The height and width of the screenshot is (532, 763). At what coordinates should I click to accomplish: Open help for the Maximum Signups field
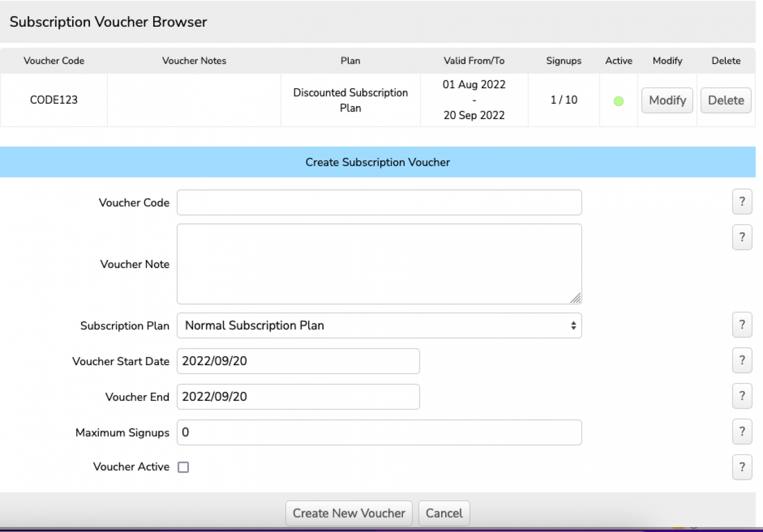pyautogui.click(x=742, y=432)
